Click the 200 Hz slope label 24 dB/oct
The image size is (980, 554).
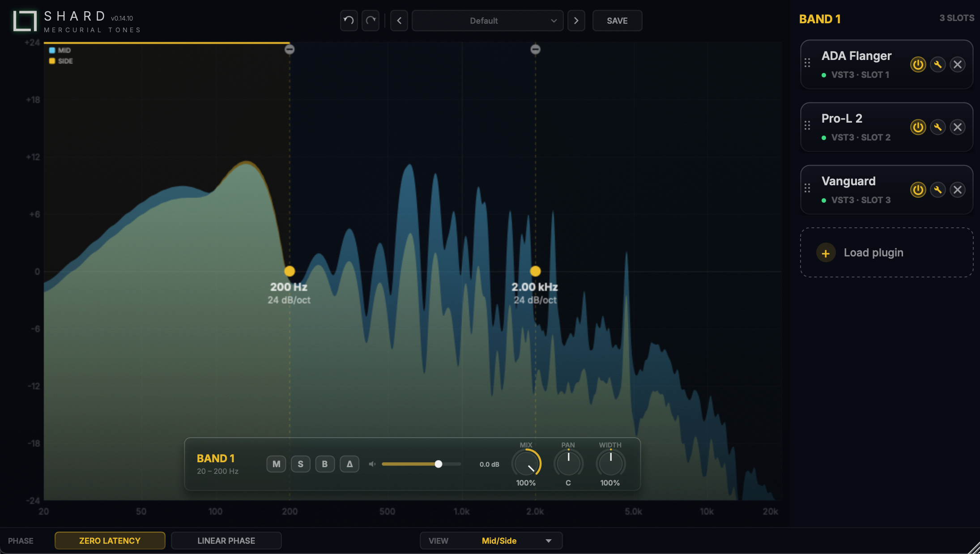click(289, 300)
